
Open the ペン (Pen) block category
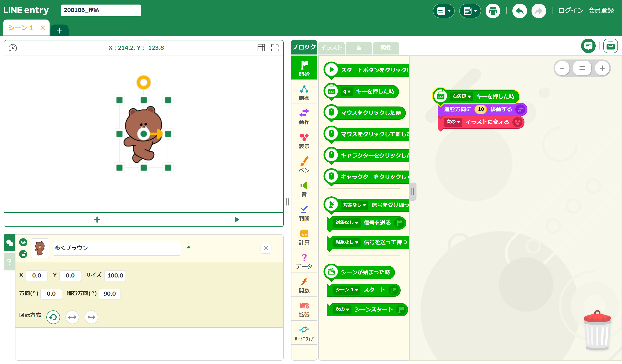click(x=304, y=164)
